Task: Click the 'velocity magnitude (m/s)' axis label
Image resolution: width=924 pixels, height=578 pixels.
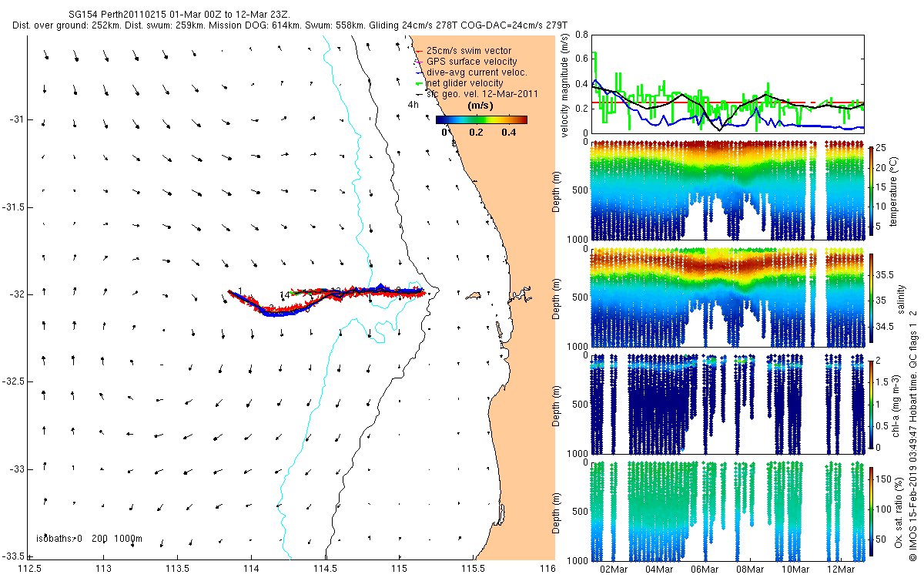Action: [565, 86]
